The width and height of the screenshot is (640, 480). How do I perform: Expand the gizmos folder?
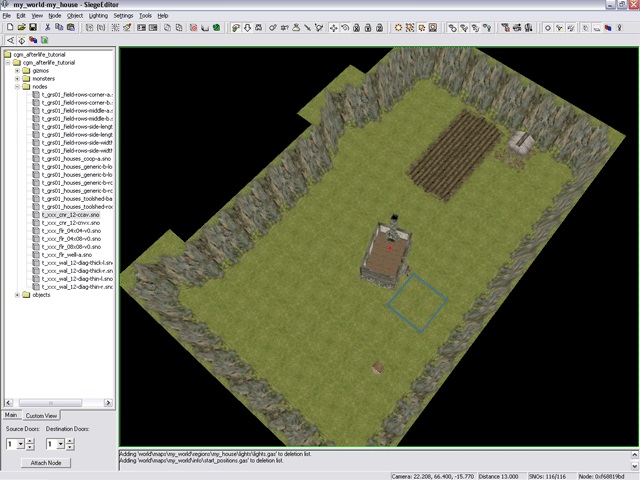17,71
